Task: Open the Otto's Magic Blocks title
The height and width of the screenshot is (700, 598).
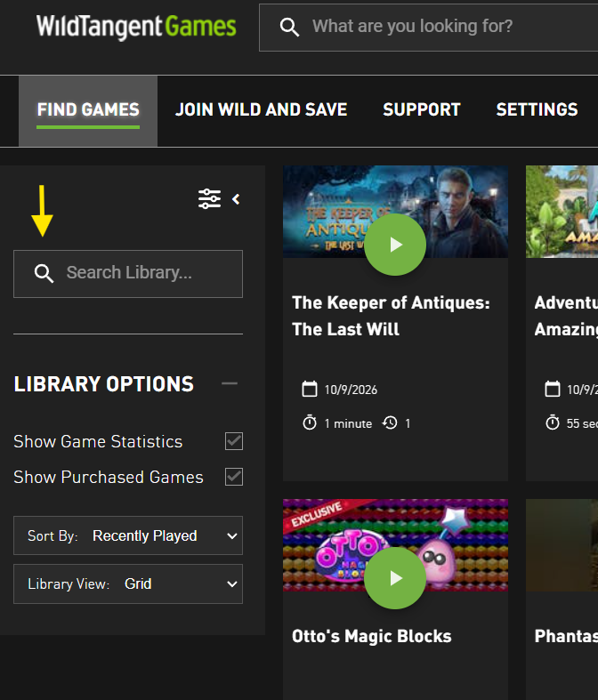Action: [372, 636]
